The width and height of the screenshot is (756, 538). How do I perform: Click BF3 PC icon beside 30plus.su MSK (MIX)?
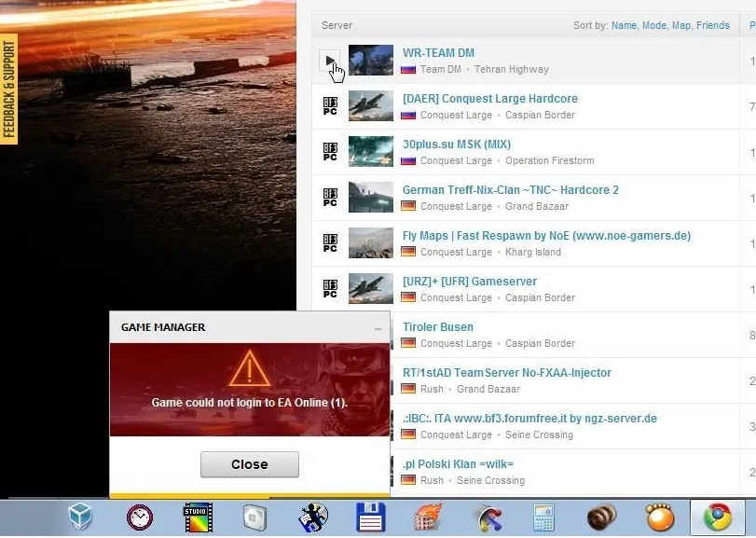pyautogui.click(x=330, y=152)
